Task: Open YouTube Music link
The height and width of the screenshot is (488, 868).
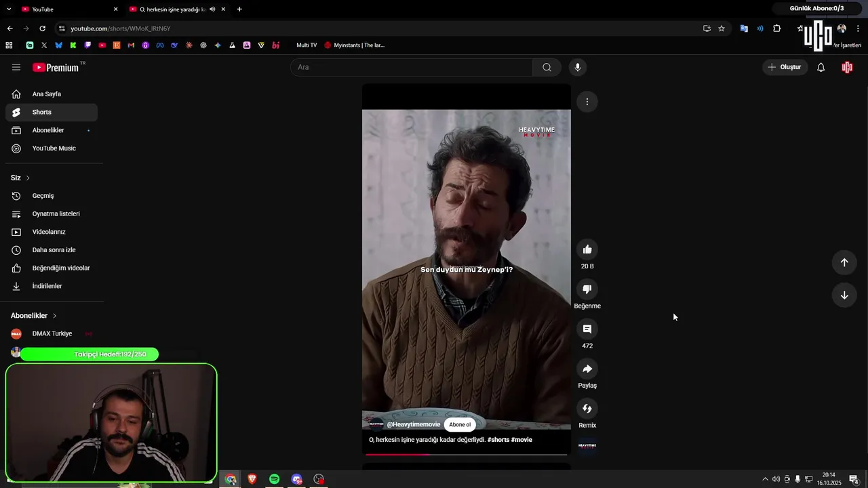Action: click(52, 148)
